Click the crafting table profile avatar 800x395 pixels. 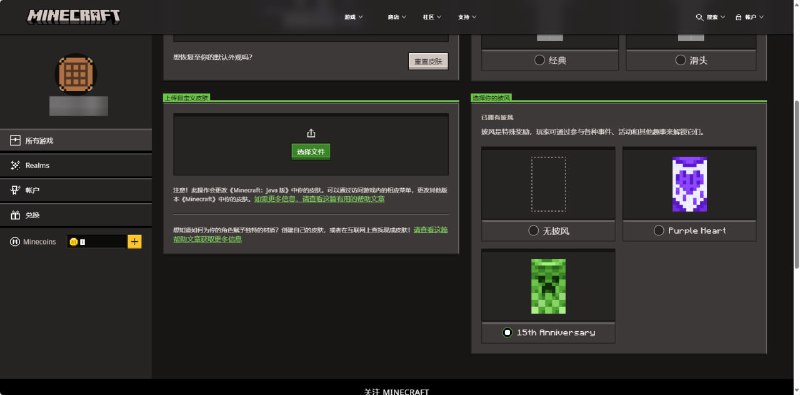click(x=76, y=74)
